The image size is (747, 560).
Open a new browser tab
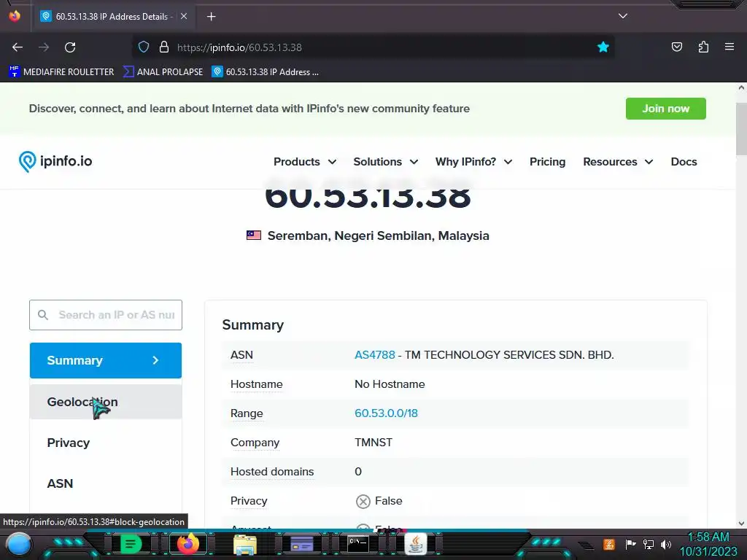[x=211, y=17]
